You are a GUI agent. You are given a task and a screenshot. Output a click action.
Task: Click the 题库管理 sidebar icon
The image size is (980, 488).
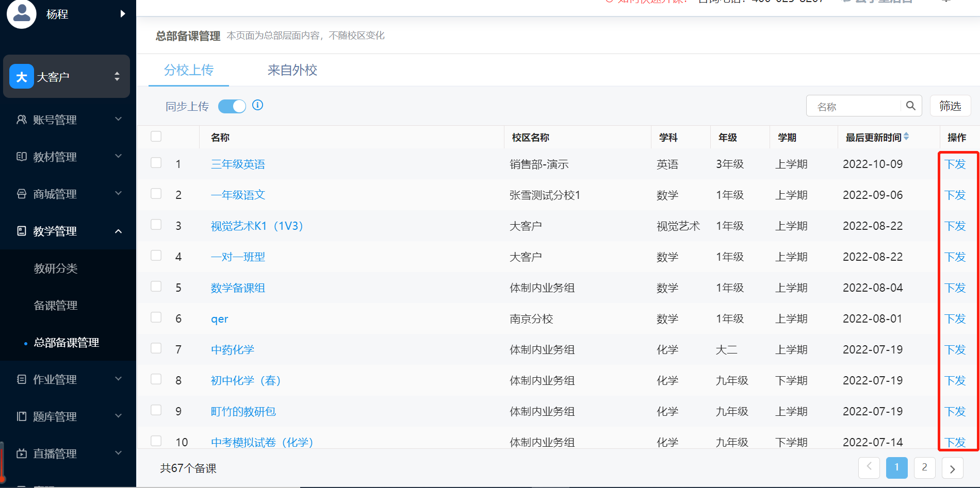point(22,416)
